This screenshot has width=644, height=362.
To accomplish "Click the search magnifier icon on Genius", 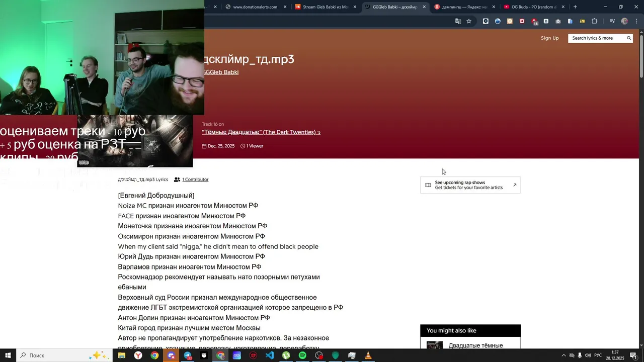I will [x=629, y=38].
